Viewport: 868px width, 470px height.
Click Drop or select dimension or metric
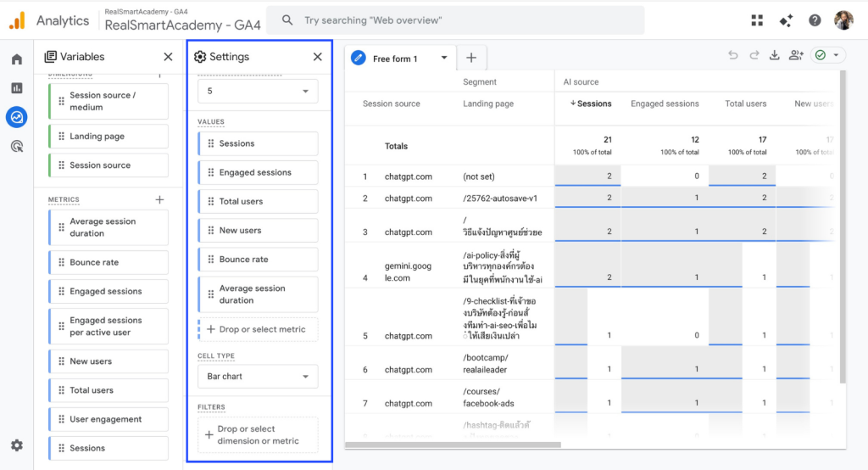click(258, 435)
